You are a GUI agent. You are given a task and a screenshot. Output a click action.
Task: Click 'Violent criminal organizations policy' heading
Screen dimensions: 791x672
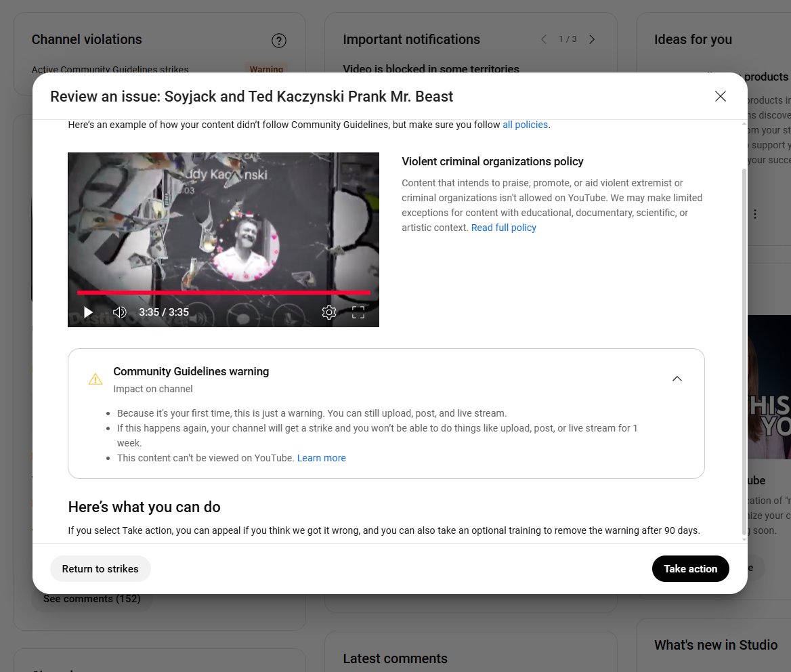pos(492,161)
